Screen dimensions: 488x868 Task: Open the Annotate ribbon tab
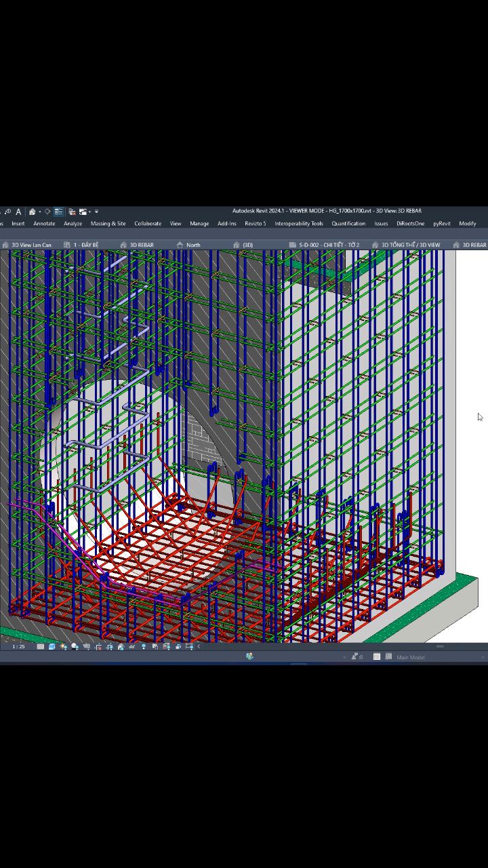44,224
